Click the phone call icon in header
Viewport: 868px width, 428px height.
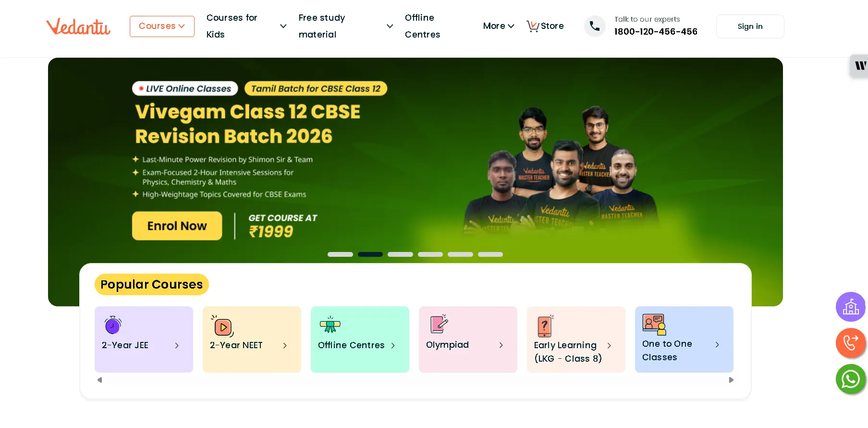tap(595, 26)
